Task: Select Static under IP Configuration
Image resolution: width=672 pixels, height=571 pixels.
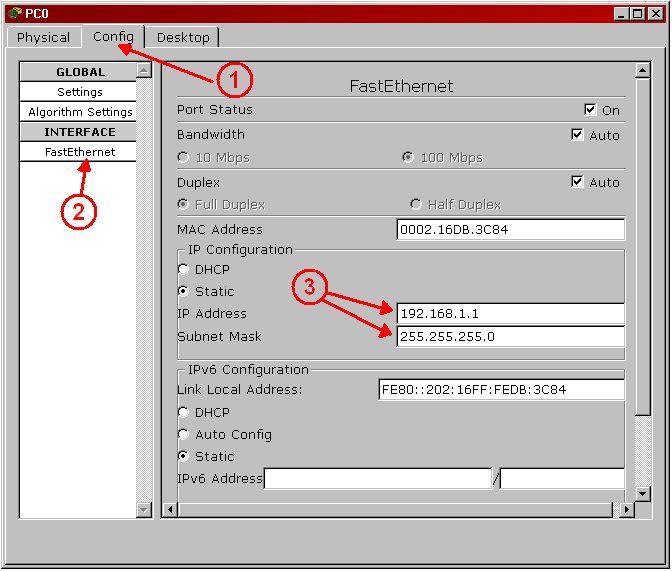Action: pyautogui.click(x=183, y=292)
